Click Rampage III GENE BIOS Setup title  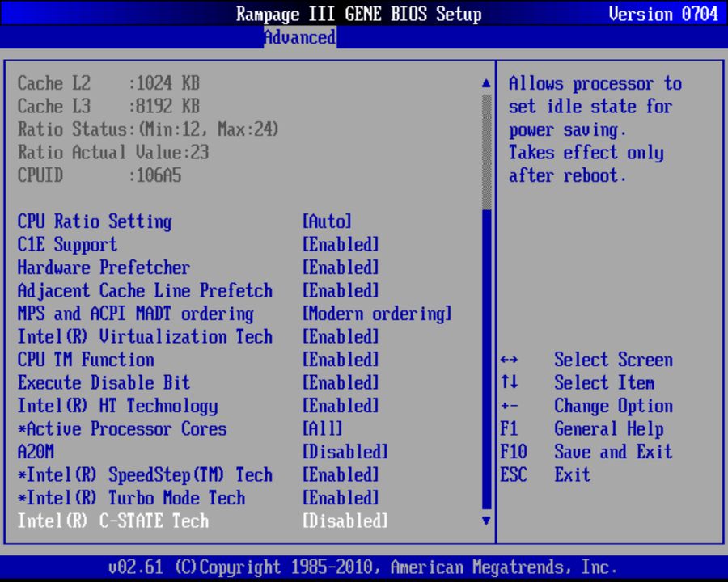point(359,14)
